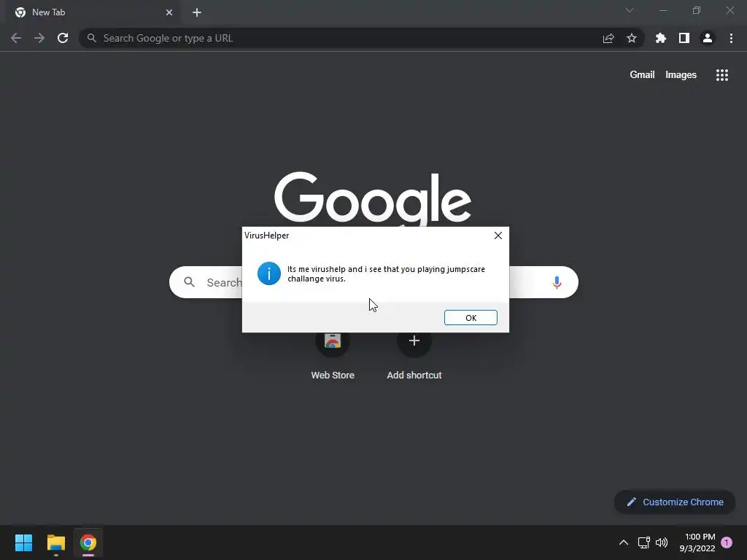747x560 pixels.
Task: Open the volume tray icon
Action: click(662, 542)
